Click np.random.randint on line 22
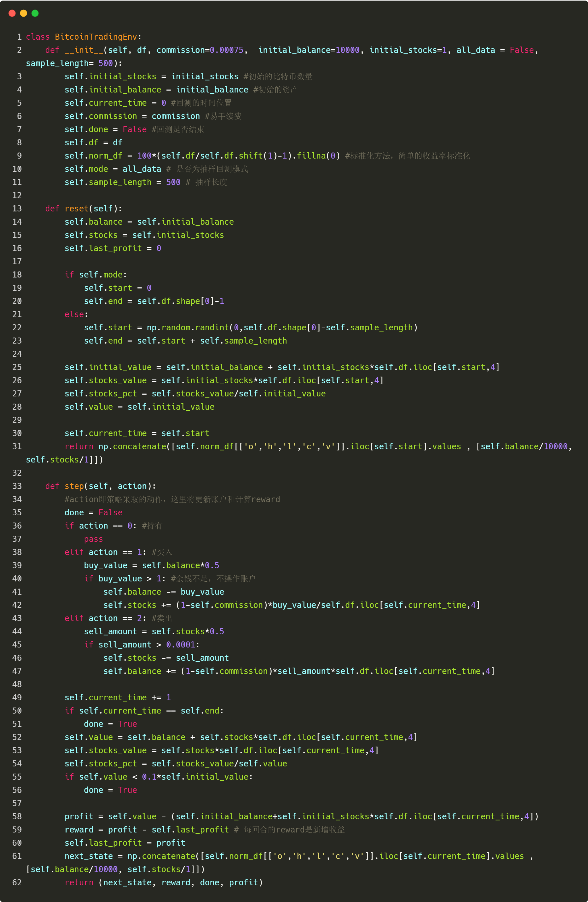Screen dimensions: 588x902 coord(188,327)
